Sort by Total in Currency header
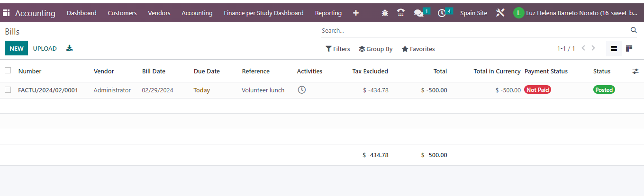This screenshot has height=196, width=644. tap(497, 71)
